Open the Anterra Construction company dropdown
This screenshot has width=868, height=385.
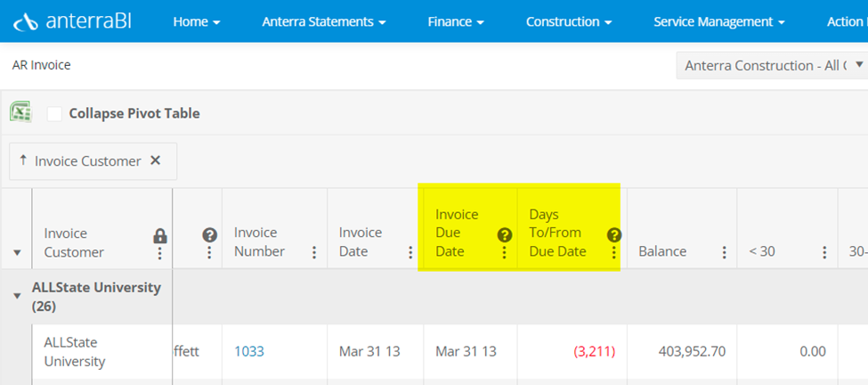[x=772, y=65]
